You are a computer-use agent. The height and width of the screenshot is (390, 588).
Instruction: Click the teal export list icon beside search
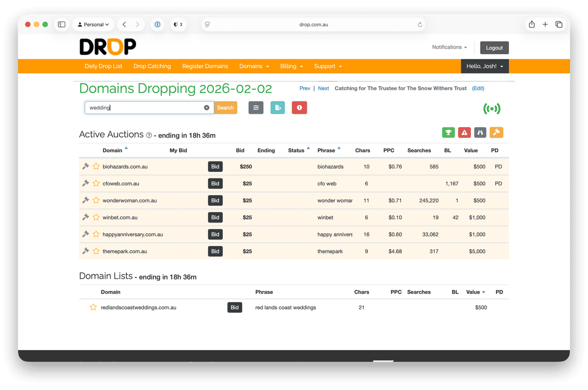point(277,107)
